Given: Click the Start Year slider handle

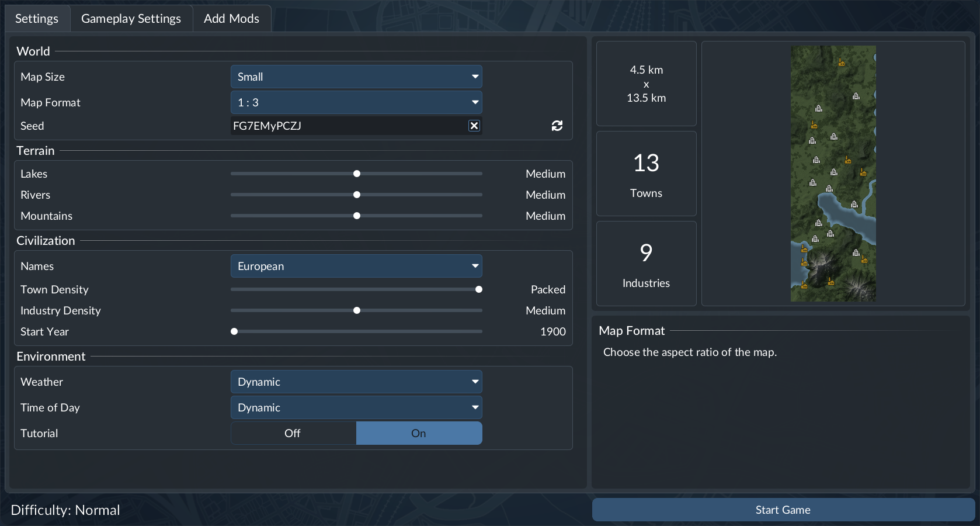Looking at the screenshot, I should pos(234,331).
